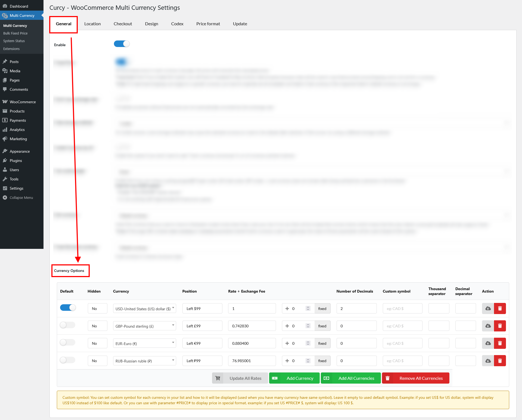The height and width of the screenshot is (420, 522).
Task: Open the Hidden dropdown for USD row
Action: click(97, 309)
